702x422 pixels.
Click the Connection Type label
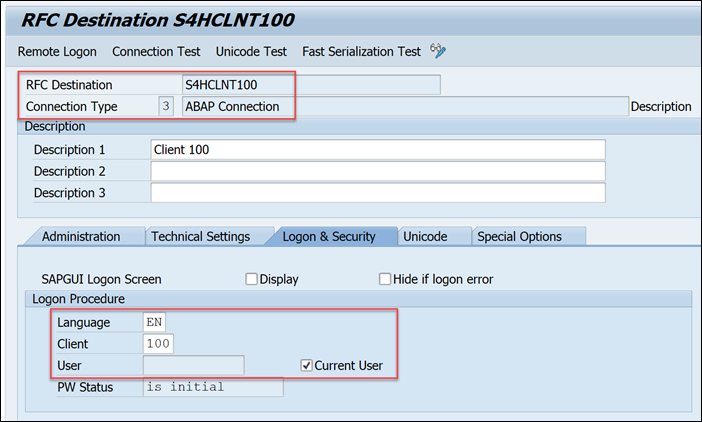72,107
